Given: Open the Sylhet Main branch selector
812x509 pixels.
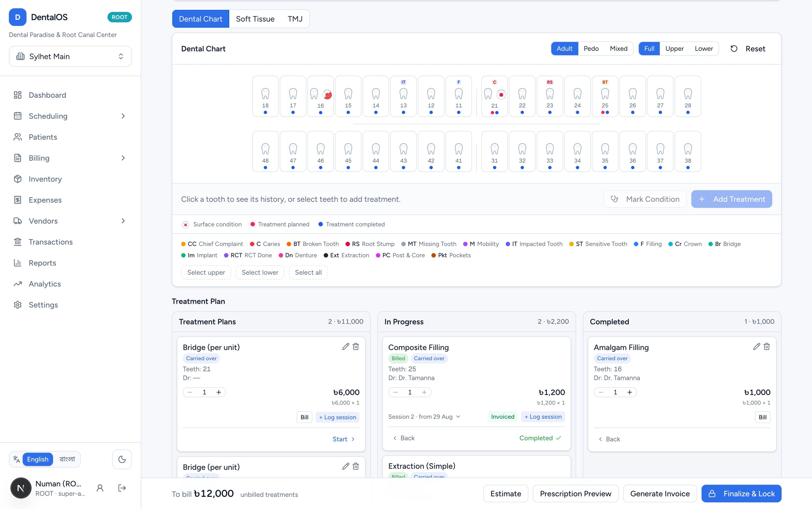Looking at the screenshot, I should point(70,56).
